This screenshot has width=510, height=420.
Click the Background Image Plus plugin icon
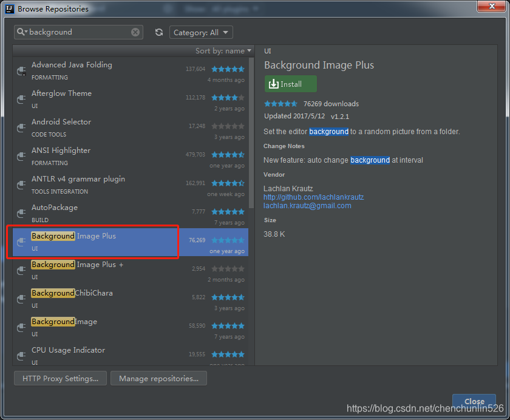[21, 242]
